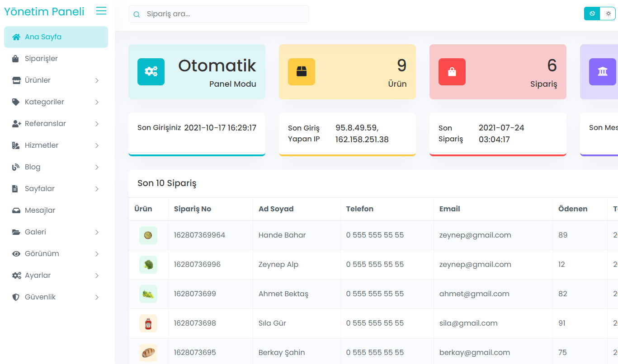
Task: Click the gears icon on Otomatik card
Action: click(x=151, y=72)
